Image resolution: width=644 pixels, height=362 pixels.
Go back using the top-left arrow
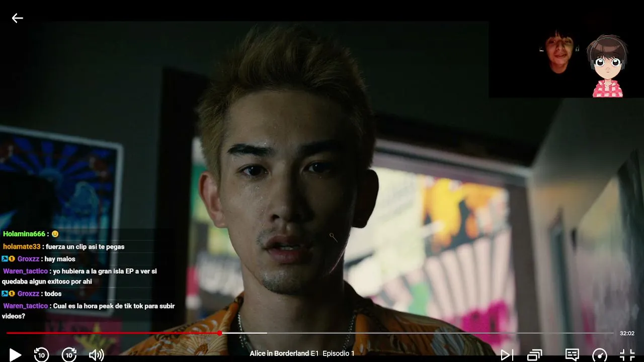[x=18, y=18]
